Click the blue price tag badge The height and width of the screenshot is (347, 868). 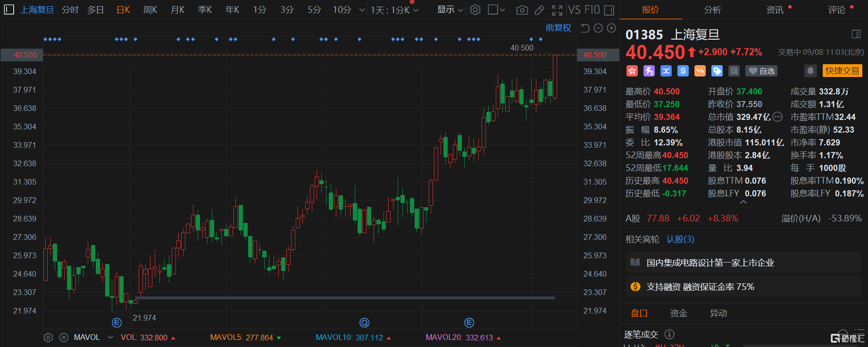pyautogui.click(x=717, y=71)
